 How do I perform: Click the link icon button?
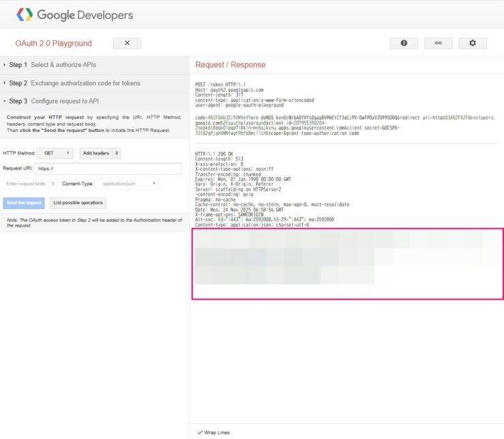(x=438, y=43)
